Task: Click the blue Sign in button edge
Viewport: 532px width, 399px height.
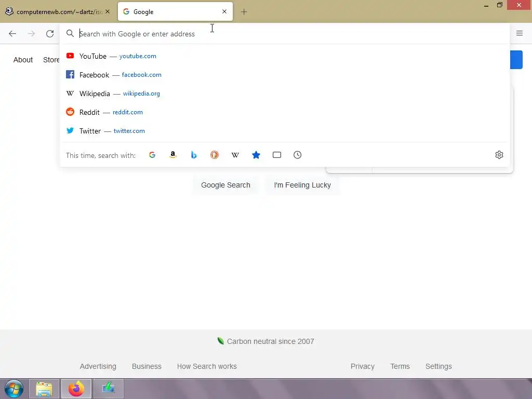Action: (516, 60)
